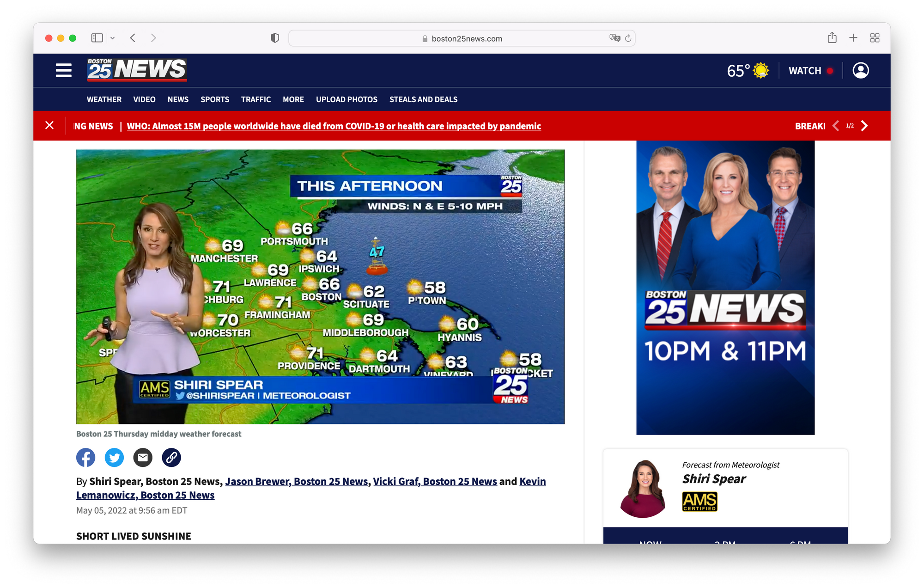
Task: Open the WEATHER nav menu
Action: tap(104, 99)
